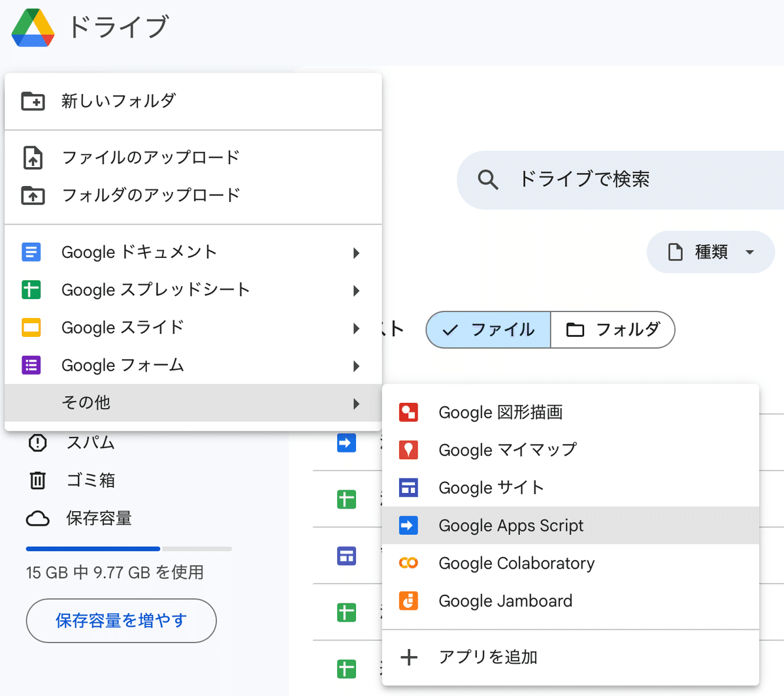Choose 新しいフォルダ from the menu
This screenshot has height=696, width=784.
(193, 101)
